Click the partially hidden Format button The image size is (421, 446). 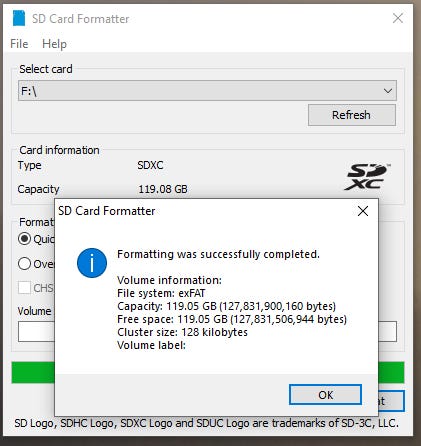(391, 401)
